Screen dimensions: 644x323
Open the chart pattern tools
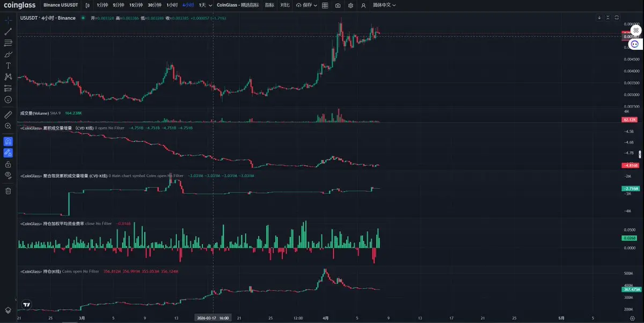coord(8,77)
